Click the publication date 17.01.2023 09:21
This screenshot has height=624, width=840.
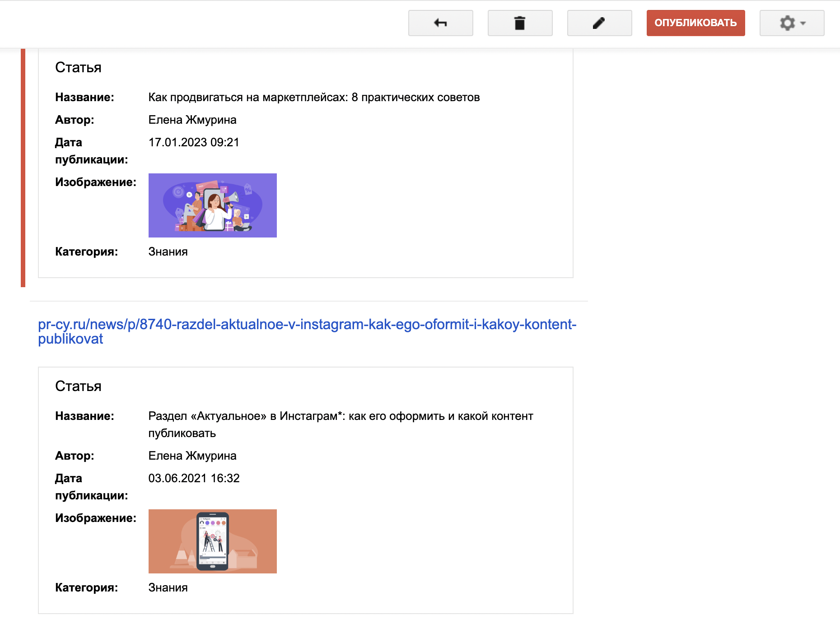pos(194,143)
